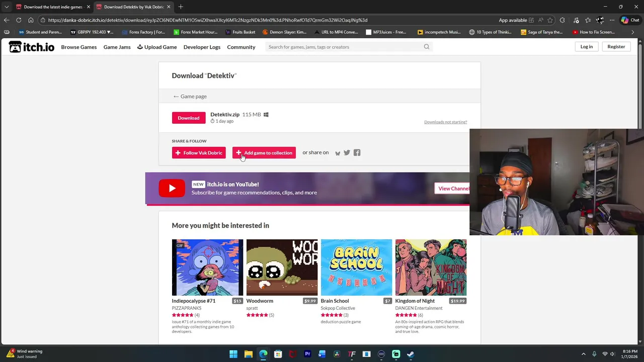
Task: Click PIZZAPRANKS author link
Action: click(x=187, y=308)
